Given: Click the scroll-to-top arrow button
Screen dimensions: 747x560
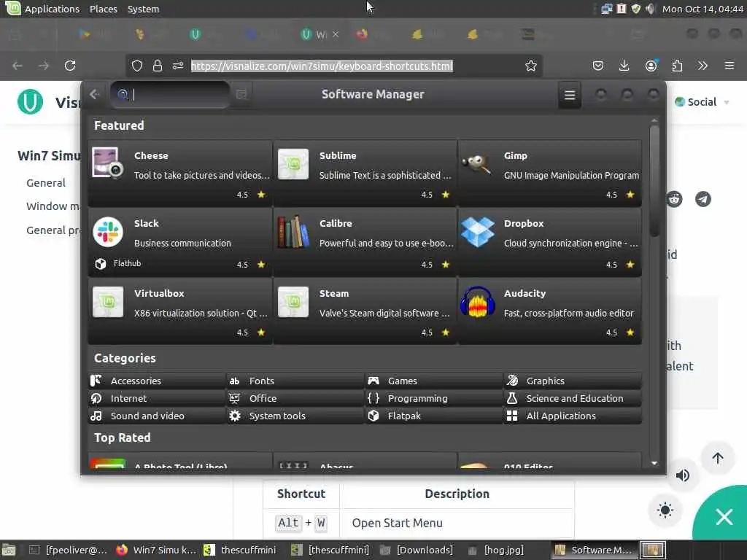Looking at the screenshot, I should coord(718,458).
